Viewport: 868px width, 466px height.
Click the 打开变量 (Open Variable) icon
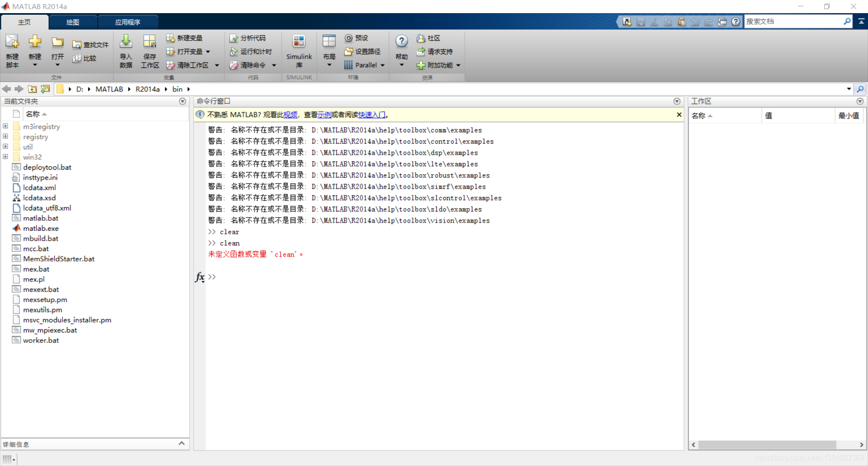click(170, 52)
